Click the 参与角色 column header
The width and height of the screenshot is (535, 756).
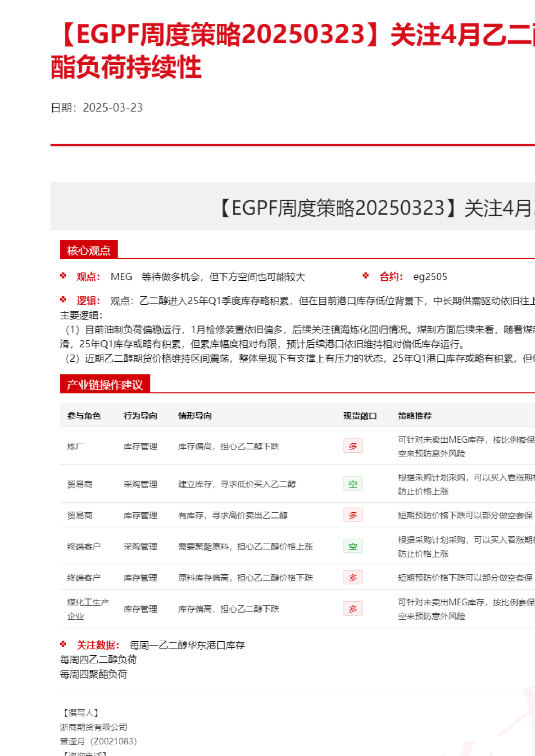(84, 415)
